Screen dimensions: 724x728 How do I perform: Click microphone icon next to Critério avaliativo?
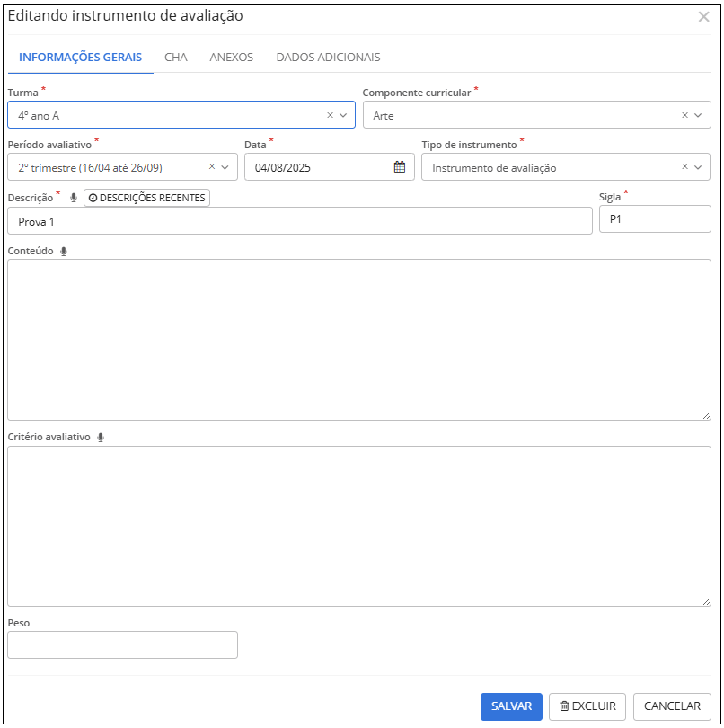[x=101, y=438]
